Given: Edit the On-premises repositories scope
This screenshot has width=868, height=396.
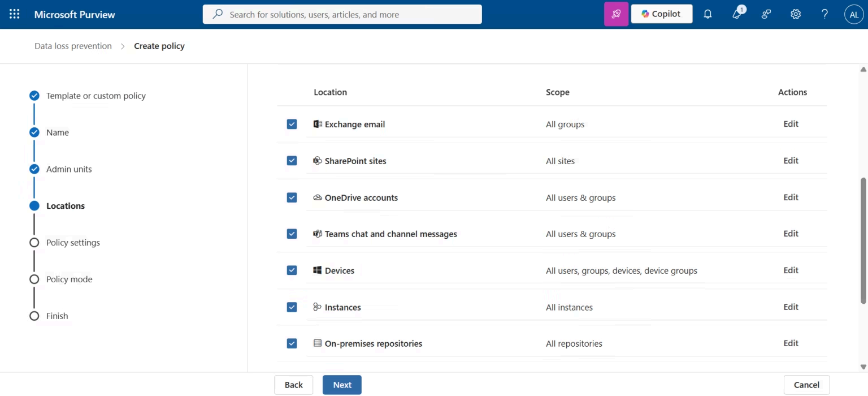Looking at the screenshot, I should [x=791, y=343].
